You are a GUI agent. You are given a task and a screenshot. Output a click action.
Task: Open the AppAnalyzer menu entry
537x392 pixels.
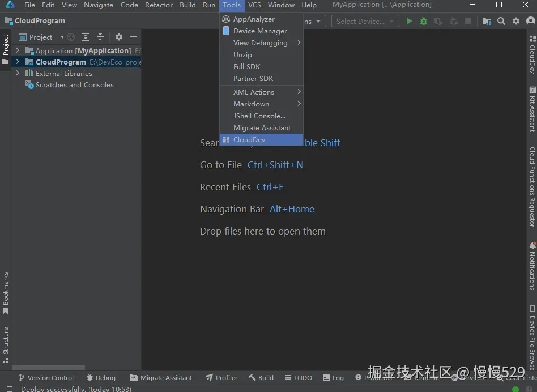tap(261, 19)
